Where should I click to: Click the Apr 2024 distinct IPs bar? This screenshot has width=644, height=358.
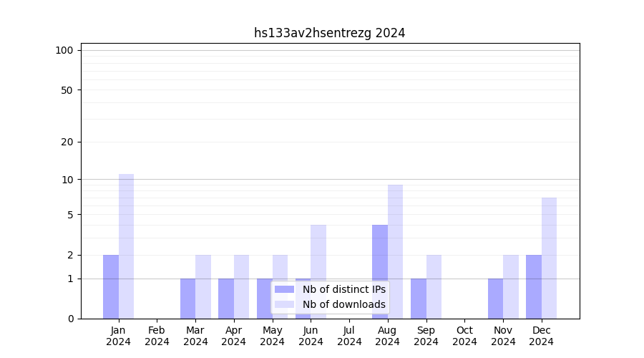[x=226, y=299]
